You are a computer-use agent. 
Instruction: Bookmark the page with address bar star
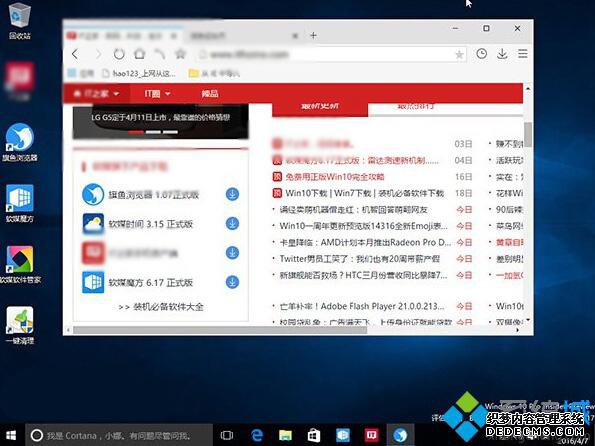(459, 55)
